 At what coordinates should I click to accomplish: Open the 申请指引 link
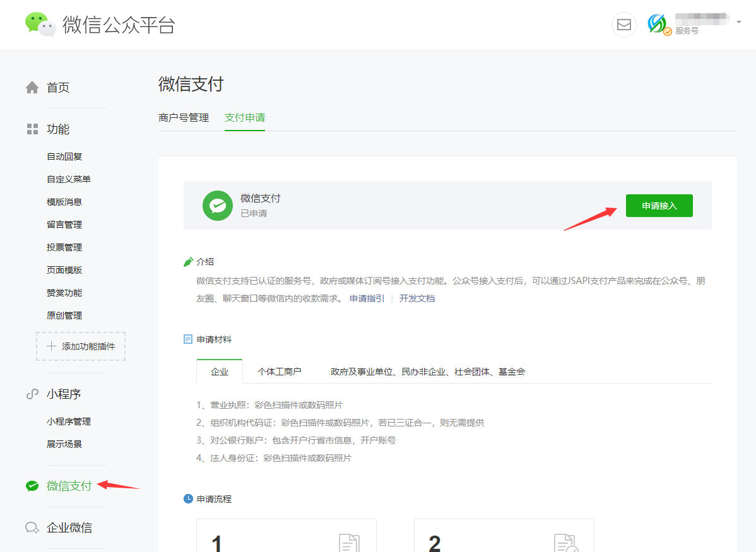(367, 298)
